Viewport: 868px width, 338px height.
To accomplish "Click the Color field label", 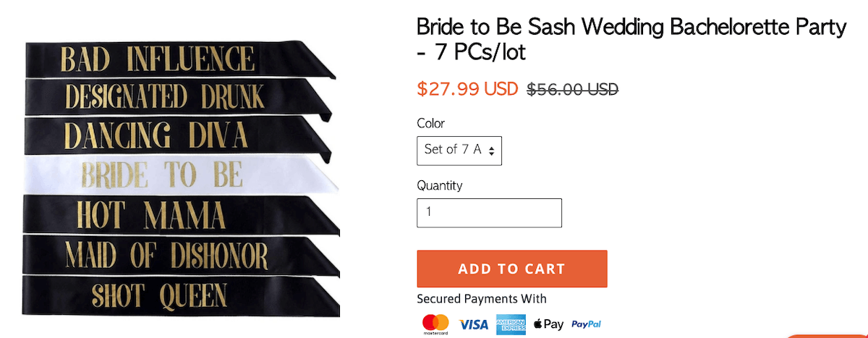I will coord(431,123).
